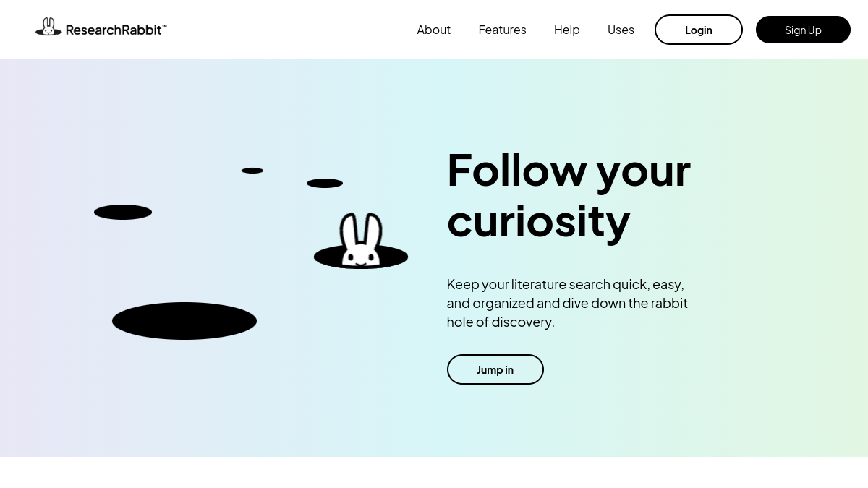Go to the Help page
Viewport: 868px width, 488px height.
pyautogui.click(x=566, y=30)
